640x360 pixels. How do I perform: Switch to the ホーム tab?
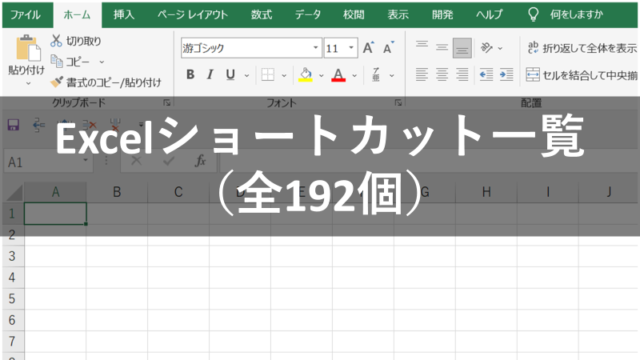[77, 15]
